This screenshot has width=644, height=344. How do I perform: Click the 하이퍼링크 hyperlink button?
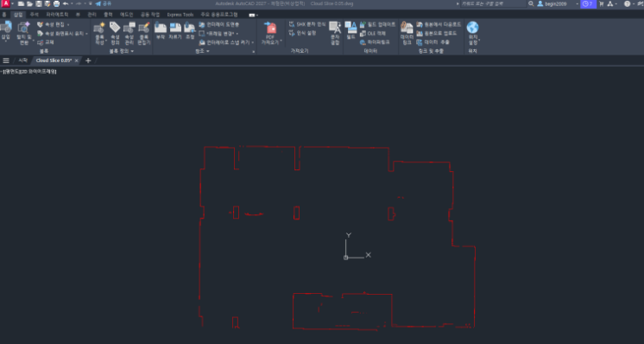(x=375, y=42)
